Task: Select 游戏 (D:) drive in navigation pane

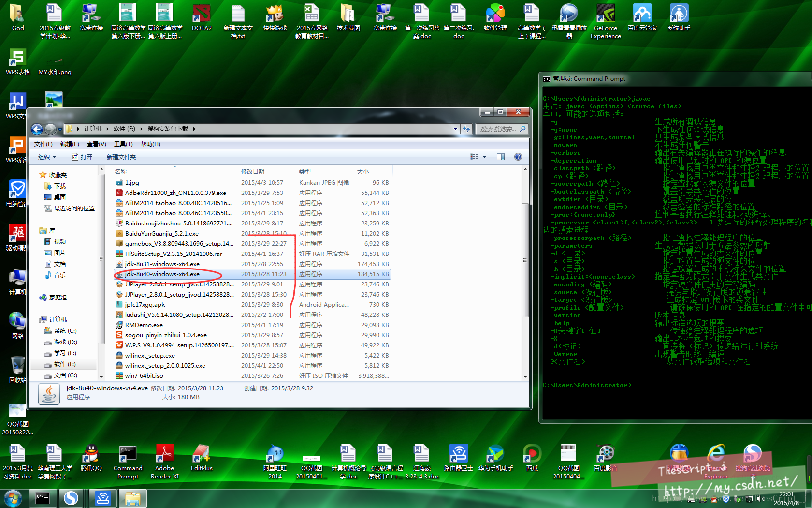Action: [x=65, y=342]
